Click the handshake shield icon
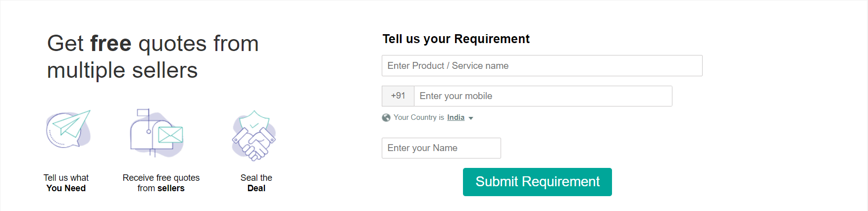The height and width of the screenshot is (211, 868). (254, 135)
